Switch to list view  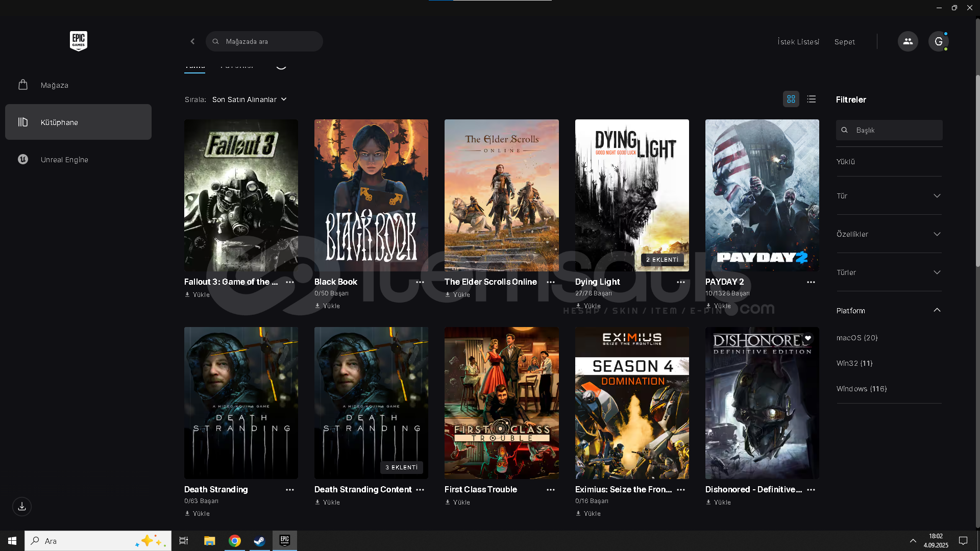pyautogui.click(x=812, y=99)
